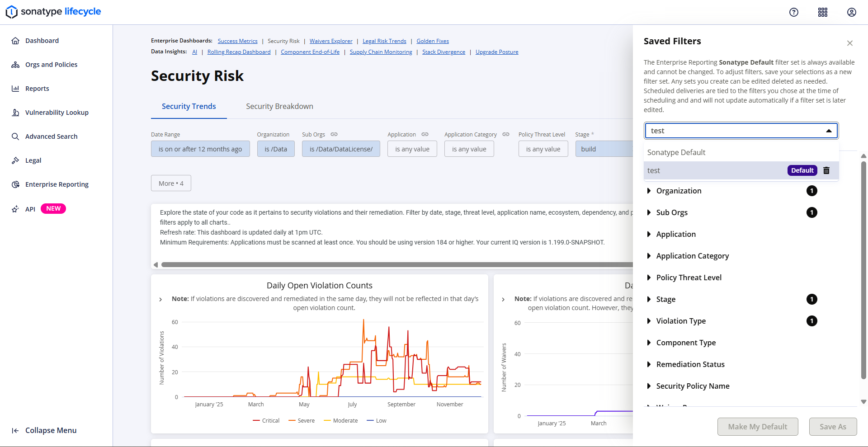868x447 pixels.
Task: Open the Success Metrics dashboard link
Action: pos(238,41)
